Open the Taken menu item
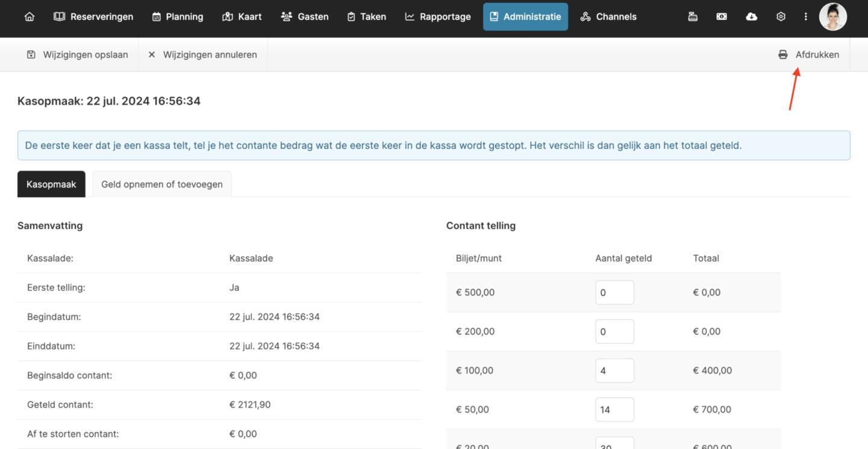The height and width of the screenshot is (449, 868). (366, 17)
